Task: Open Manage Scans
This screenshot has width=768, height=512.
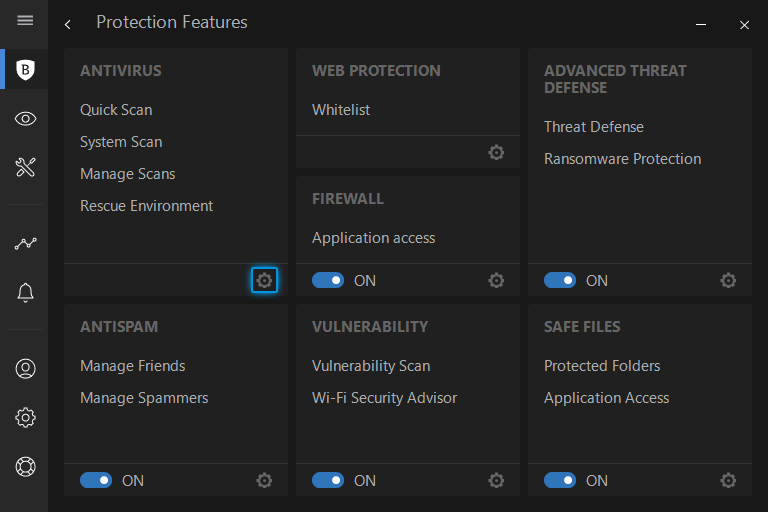Action: (x=127, y=174)
